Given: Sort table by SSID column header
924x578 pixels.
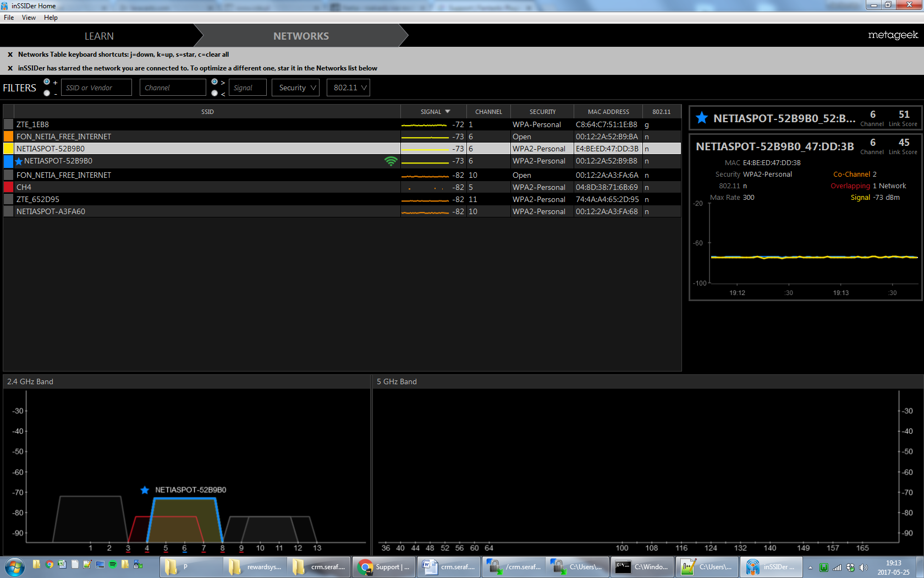Looking at the screenshot, I should click(x=207, y=111).
